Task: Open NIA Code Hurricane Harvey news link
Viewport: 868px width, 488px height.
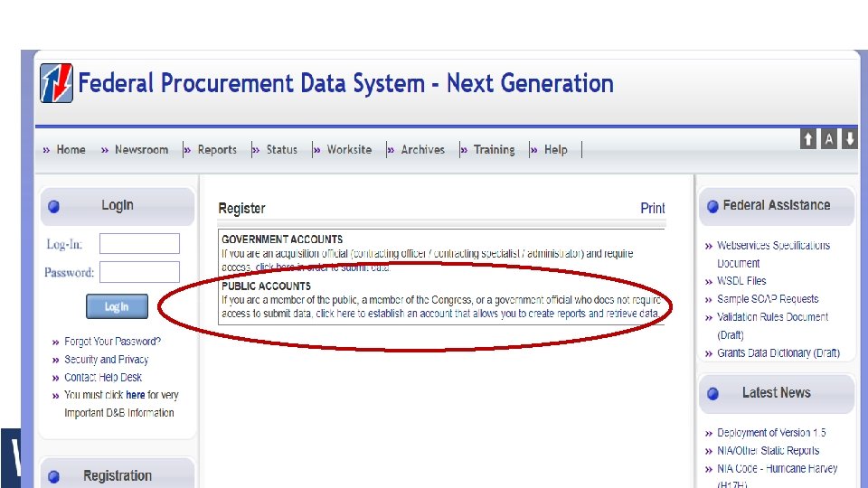Action: 778,475
